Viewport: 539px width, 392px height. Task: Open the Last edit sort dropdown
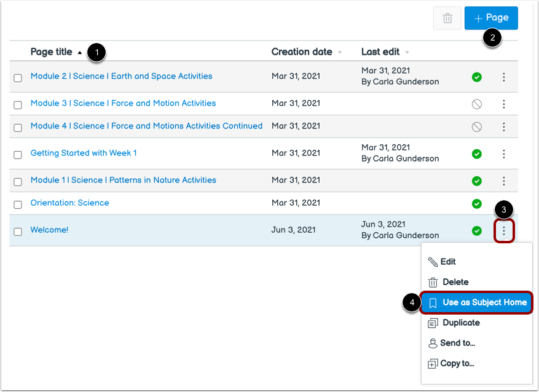pos(407,52)
